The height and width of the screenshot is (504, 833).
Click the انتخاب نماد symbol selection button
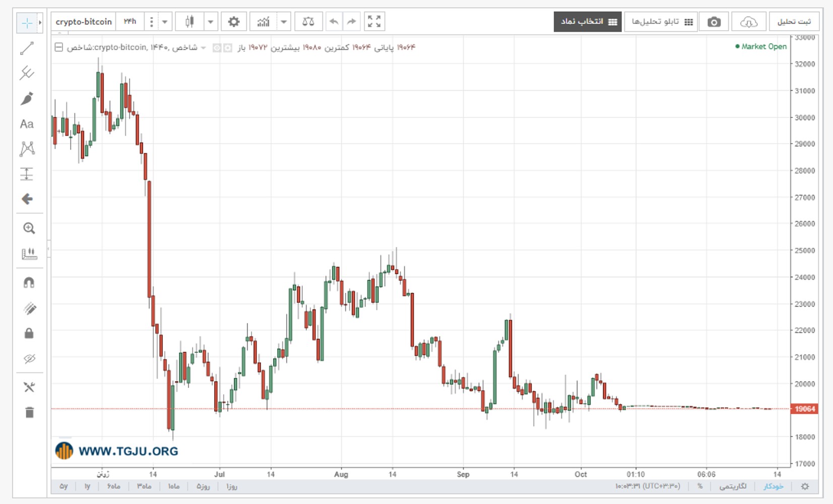[588, 22]
